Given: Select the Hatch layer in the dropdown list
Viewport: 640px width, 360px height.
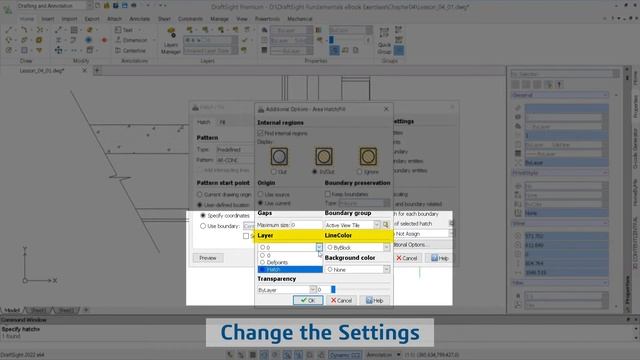Looking at the screenshot, I should click(x=290, y=269).
